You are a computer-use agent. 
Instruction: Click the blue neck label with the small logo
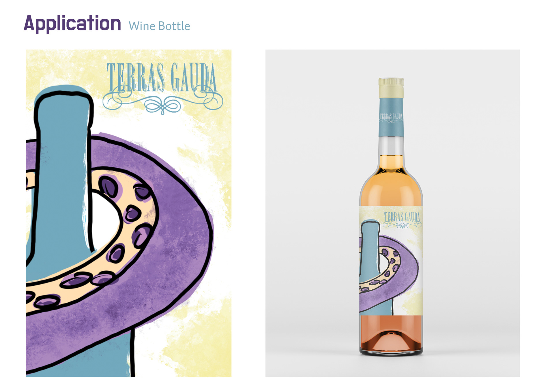(391, 117)
